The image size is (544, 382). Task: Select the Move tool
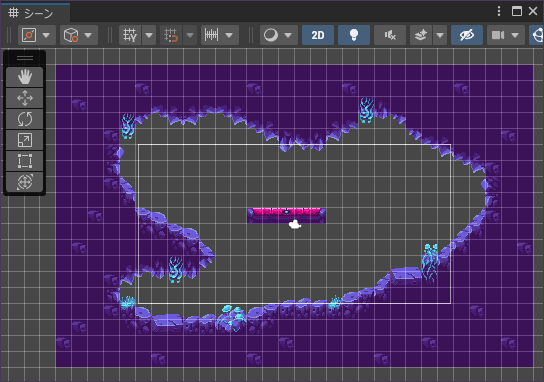[x=25, y=98]
